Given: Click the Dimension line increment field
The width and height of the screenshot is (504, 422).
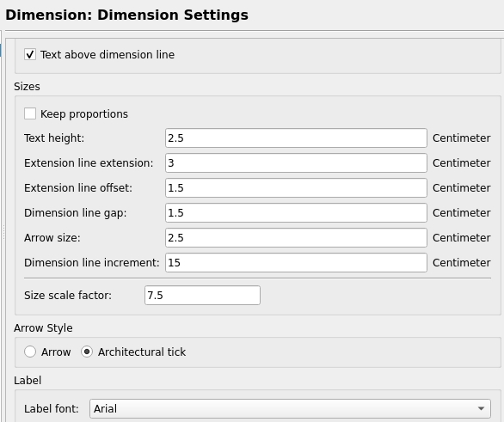Looking at the screenshot, I should pos(296,263).
